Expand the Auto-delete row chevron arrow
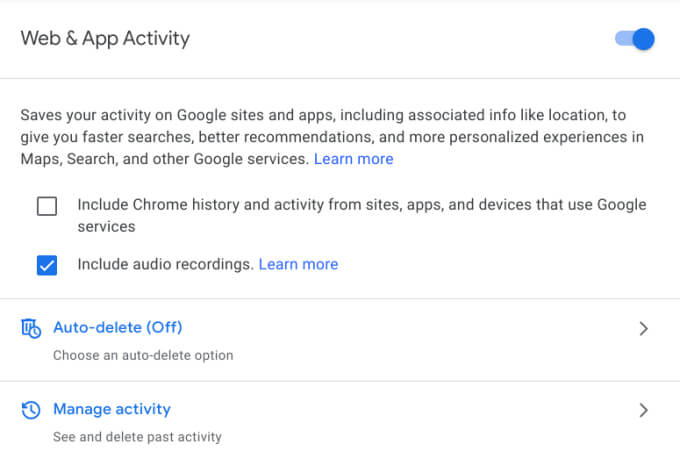The height and width of the screenshot is (458, 680). tap(643, 328)
